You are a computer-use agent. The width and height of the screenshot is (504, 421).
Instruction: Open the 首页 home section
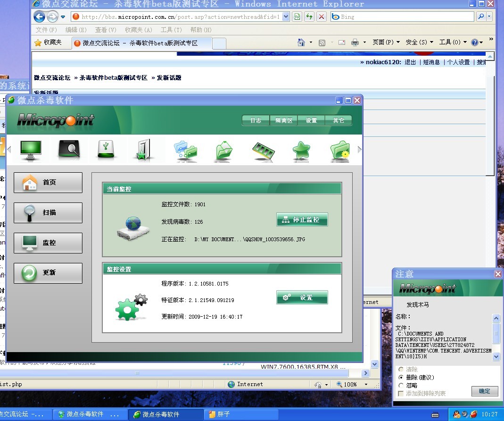(48, 183)
